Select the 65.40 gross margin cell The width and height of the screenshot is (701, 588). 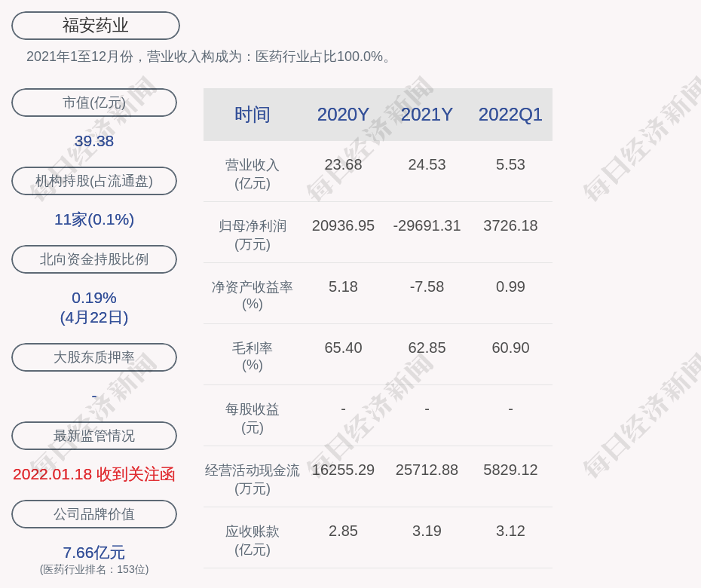(343, 348)
